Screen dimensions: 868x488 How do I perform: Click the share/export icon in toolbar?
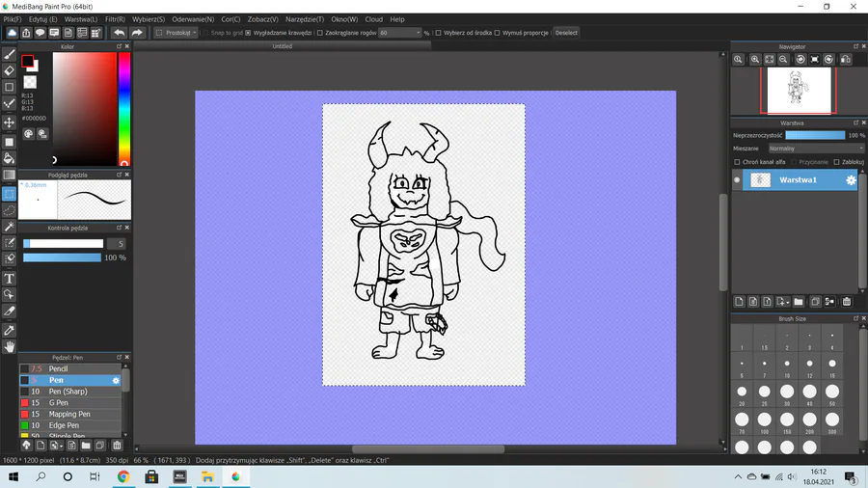click(x=26, y=33)
